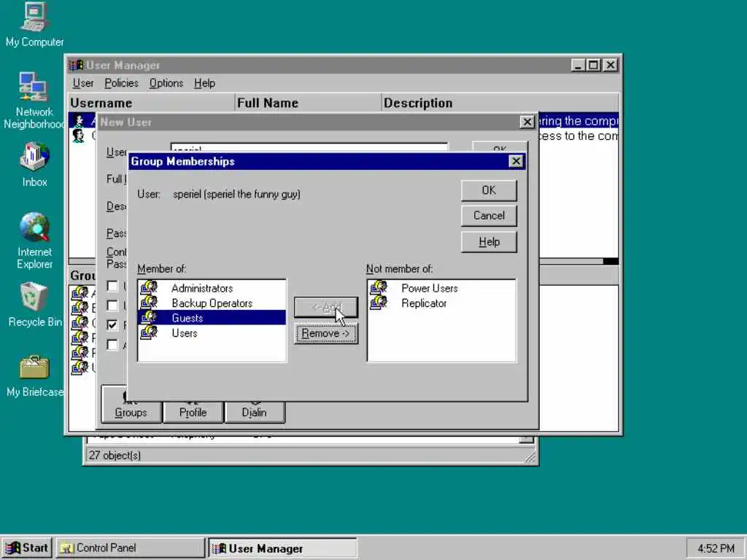Click the Dialin button in New User

255,411
